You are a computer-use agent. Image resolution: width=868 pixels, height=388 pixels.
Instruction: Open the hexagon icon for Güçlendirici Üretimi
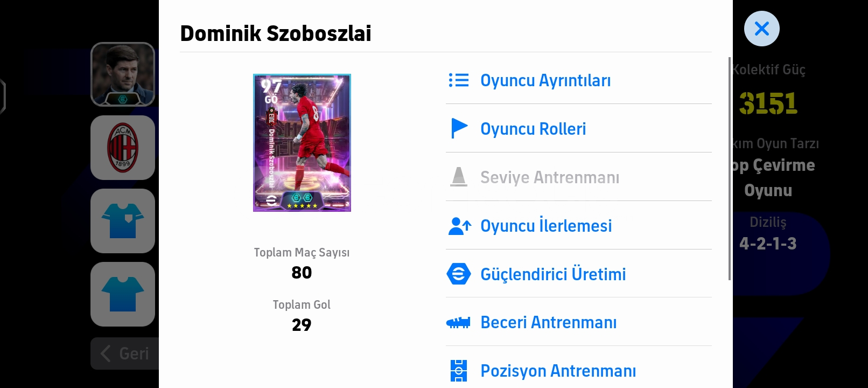pos(459,274)
